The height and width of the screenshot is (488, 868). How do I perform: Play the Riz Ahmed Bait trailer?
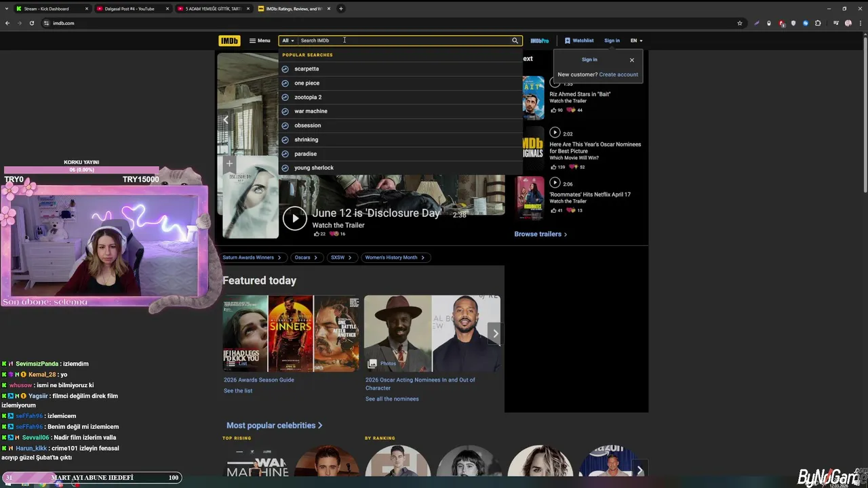pyautogui.click(x=555, y=83)
